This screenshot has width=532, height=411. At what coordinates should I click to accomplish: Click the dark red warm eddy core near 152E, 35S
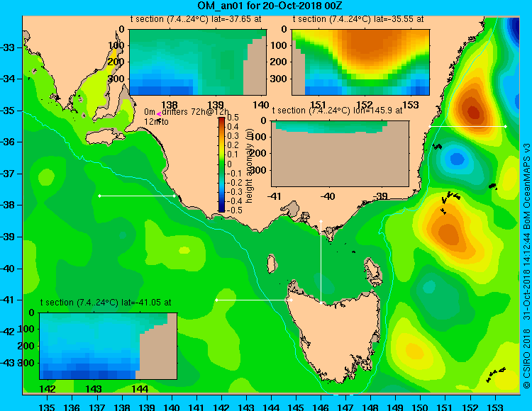[x=474, y=112]
